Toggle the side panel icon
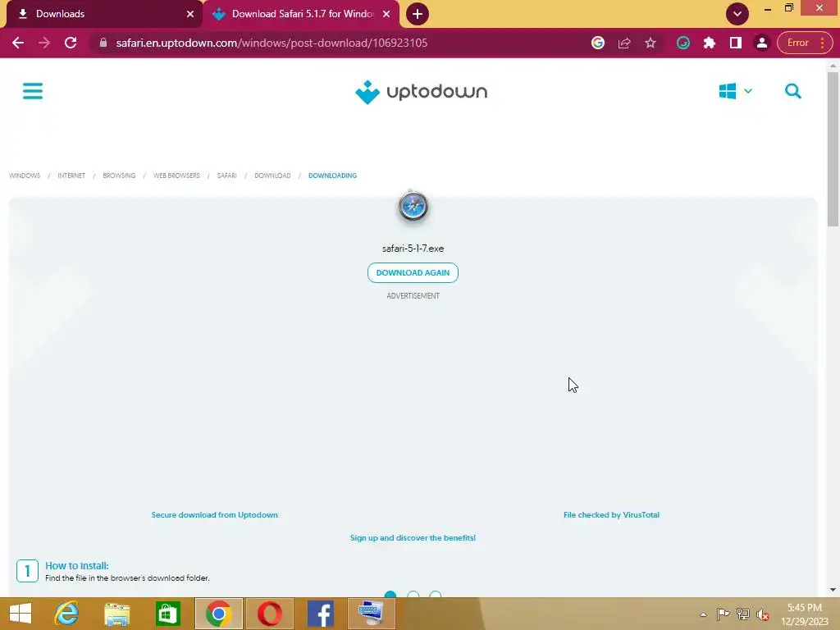840x630 pixels. pyautogui.click(x=736, y=43)
